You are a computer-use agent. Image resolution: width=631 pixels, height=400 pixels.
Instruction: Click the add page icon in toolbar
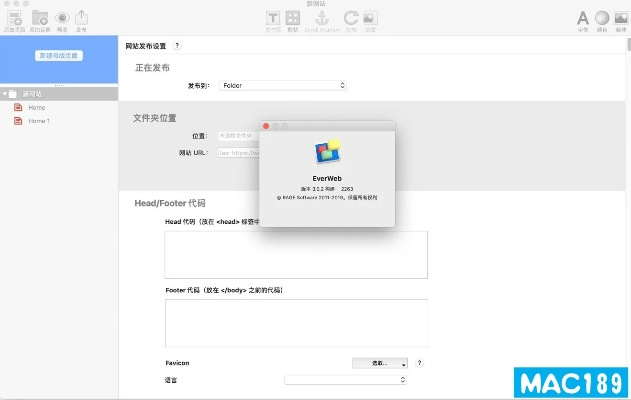pyautogui.click(x=14, y=17)
